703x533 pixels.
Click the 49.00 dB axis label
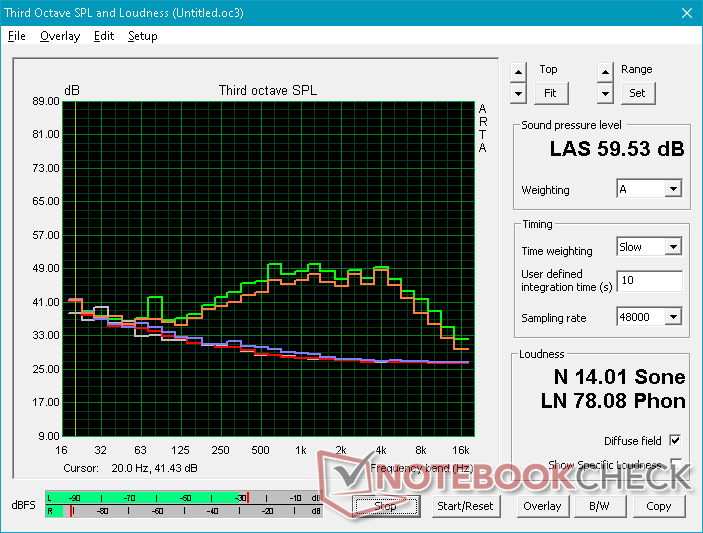pyautogui.click(x=46, y=269)
